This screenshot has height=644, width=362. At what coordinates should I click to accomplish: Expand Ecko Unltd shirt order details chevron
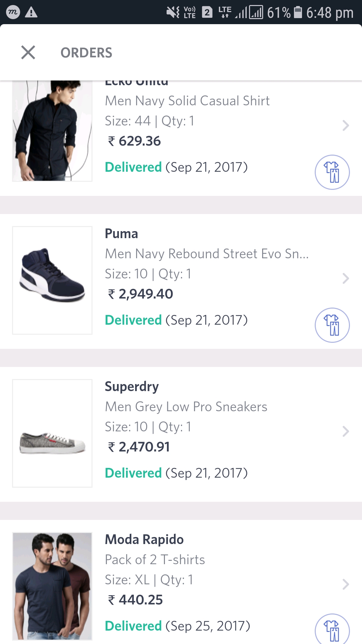click(346, 125)
